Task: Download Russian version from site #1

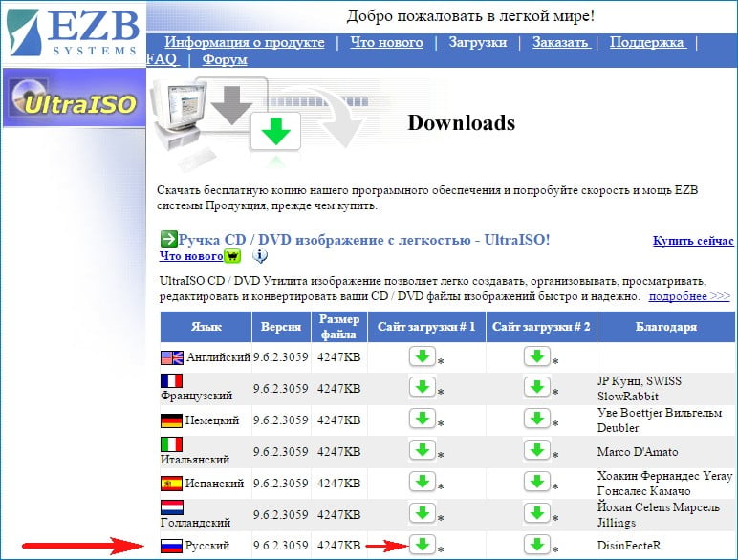Action: [422, 545]
